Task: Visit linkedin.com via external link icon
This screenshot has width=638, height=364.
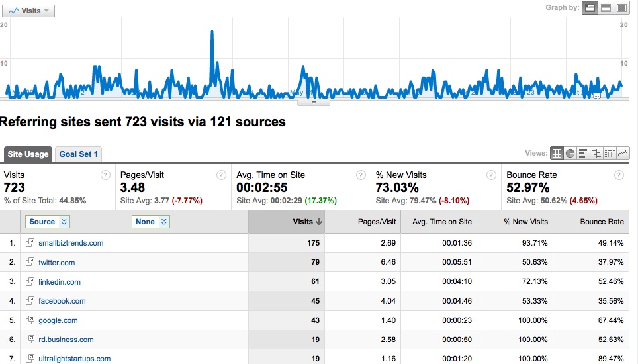Action: tap(30, 281)
